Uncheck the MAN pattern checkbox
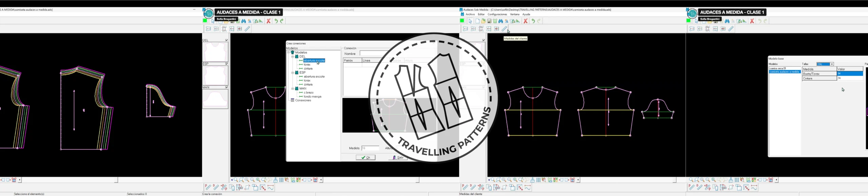This screenshot has width=868, height=196. click(226, 87)
